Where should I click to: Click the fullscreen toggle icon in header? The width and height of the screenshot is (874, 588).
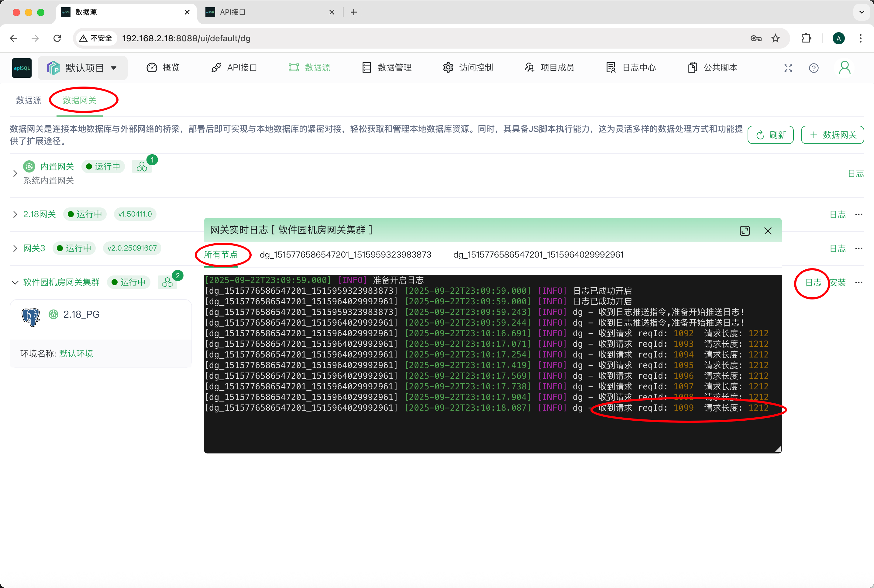pos(788,68)
